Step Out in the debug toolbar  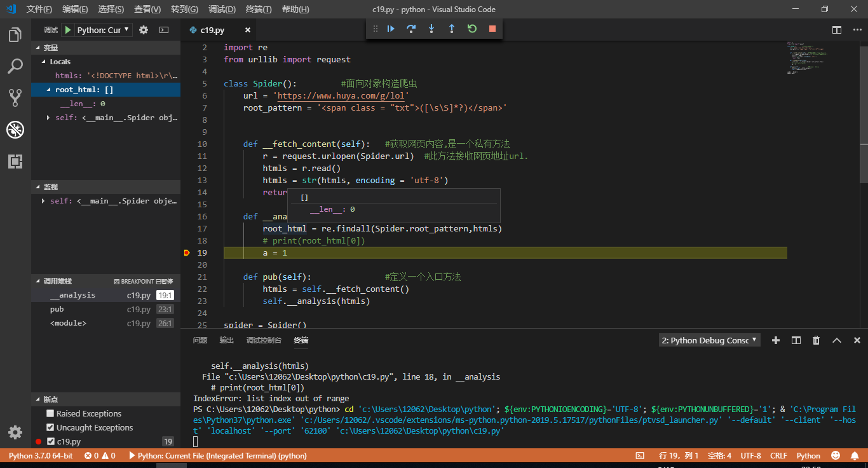[x=452, y=29]
